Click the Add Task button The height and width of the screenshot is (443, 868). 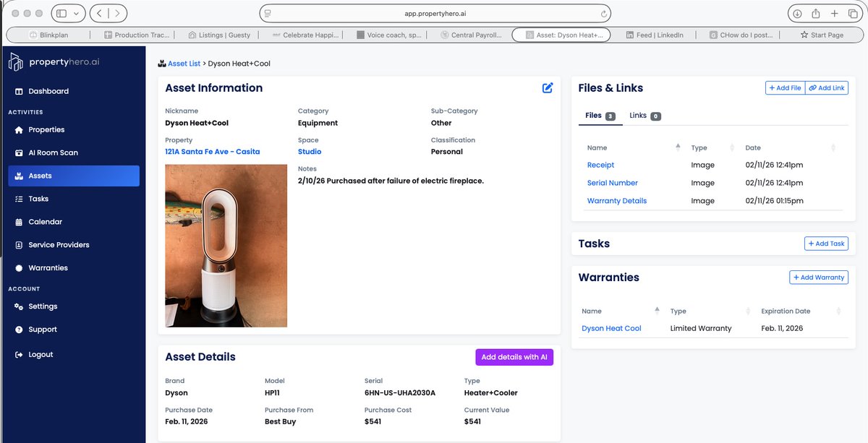click(826, 244)
